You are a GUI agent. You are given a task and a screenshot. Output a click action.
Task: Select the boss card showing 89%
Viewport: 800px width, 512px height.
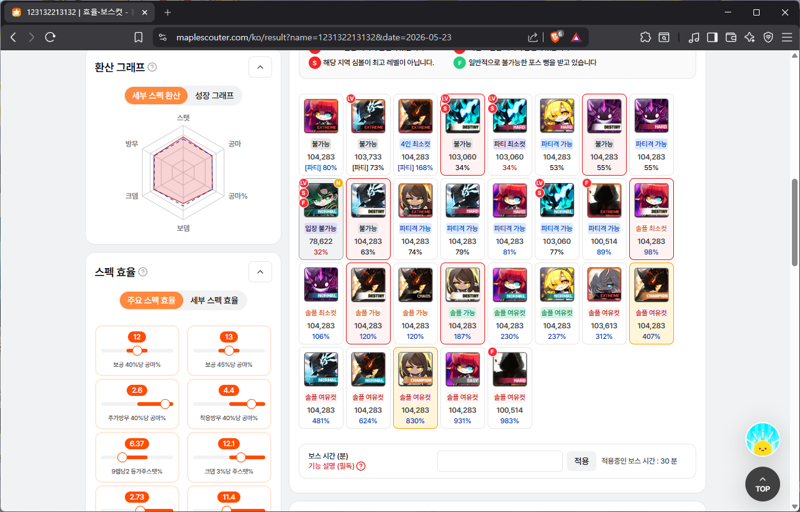(x=604, y=219)
